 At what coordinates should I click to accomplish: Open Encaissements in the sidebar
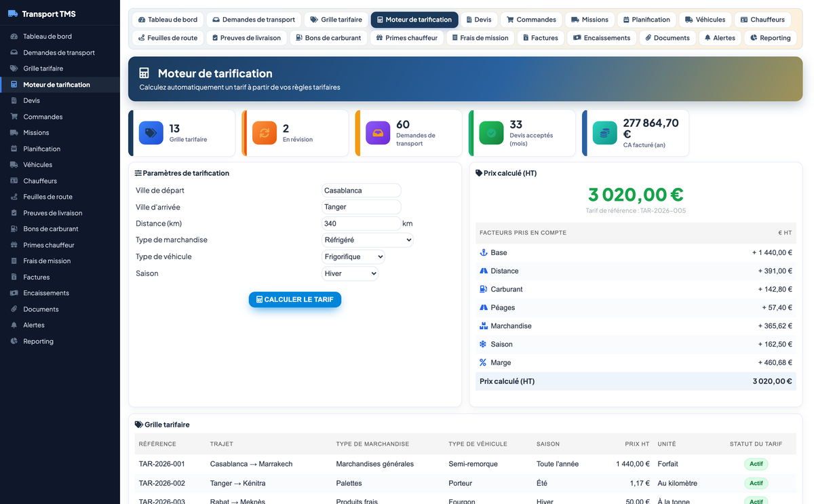pos(60,293)
